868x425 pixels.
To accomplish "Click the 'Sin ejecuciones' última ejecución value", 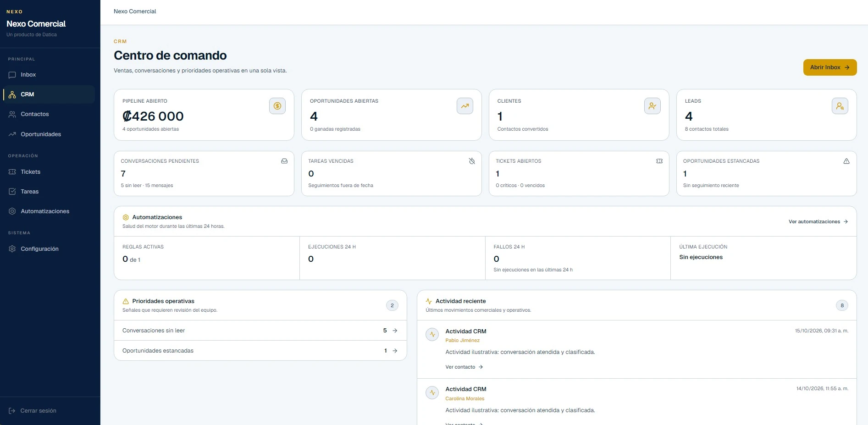I will coord(701,258).
